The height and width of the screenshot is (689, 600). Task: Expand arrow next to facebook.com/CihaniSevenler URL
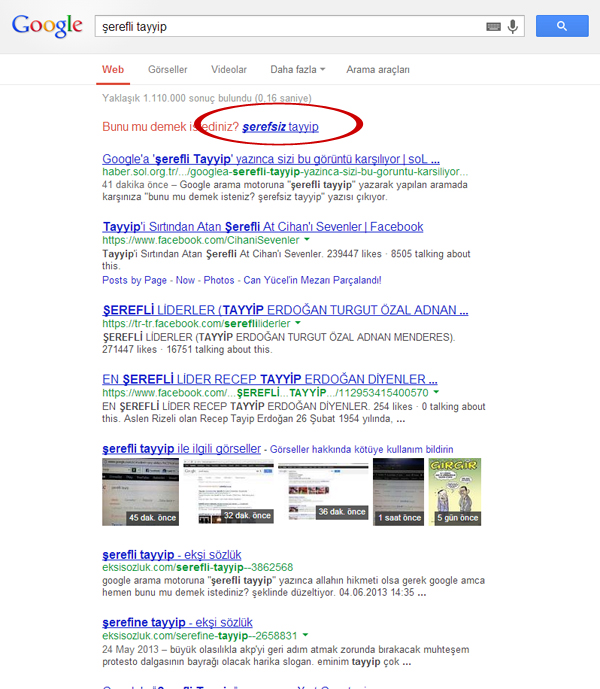tap(307, 239)
